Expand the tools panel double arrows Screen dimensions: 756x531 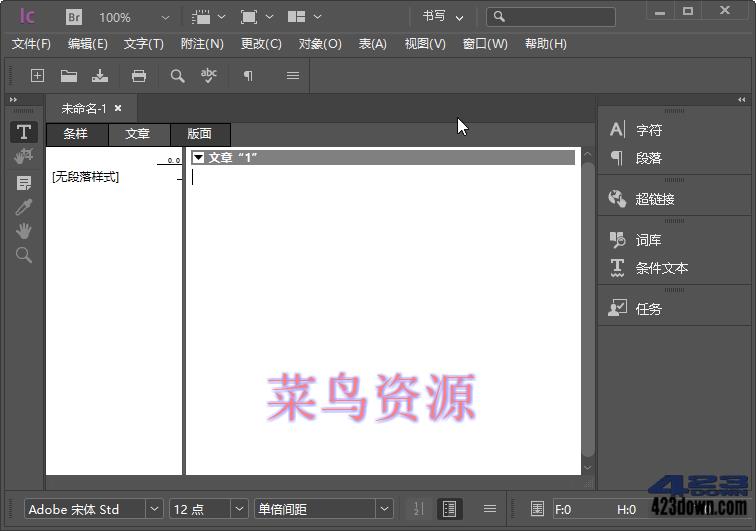point(14,99)
